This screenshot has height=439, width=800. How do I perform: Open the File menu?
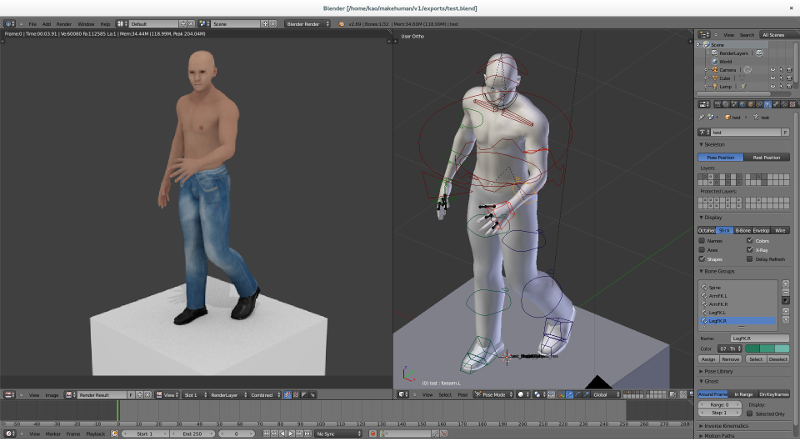[x=32, y=23]
